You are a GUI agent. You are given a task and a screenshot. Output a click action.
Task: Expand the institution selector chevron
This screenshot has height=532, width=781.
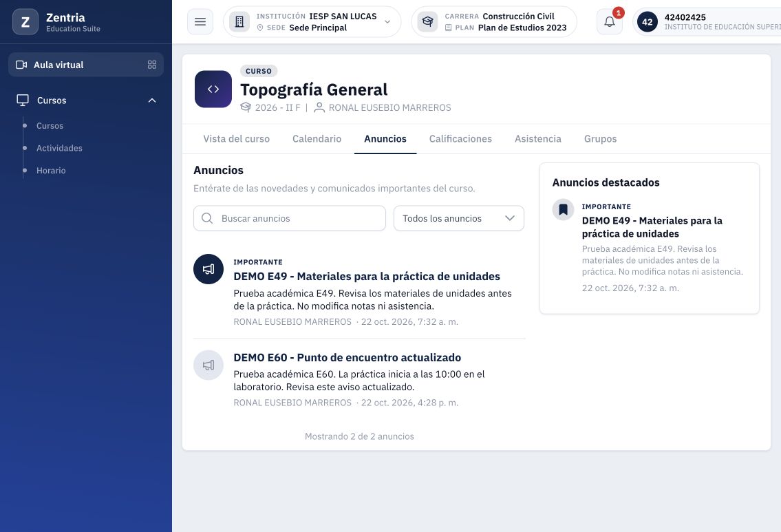click(x=387, y=22)
